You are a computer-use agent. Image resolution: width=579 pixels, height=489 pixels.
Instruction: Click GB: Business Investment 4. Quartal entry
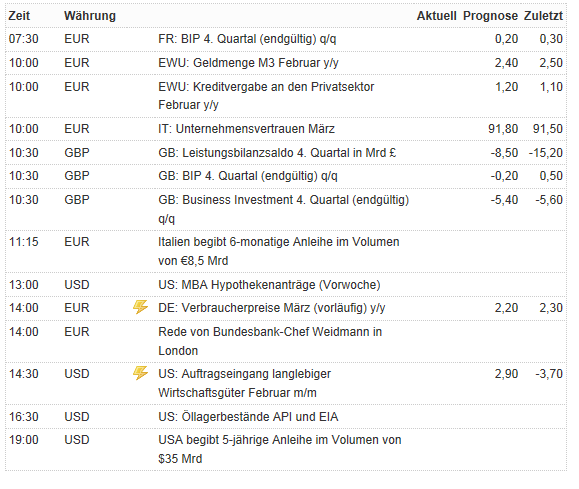(x=286, y=209)
